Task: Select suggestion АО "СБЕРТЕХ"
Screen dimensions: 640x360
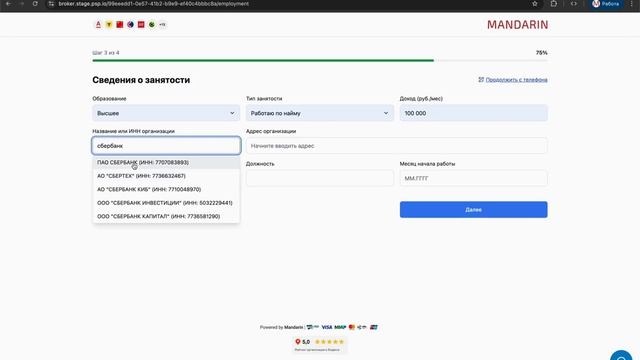Action: pyautogui.click(x=166, y=176)
